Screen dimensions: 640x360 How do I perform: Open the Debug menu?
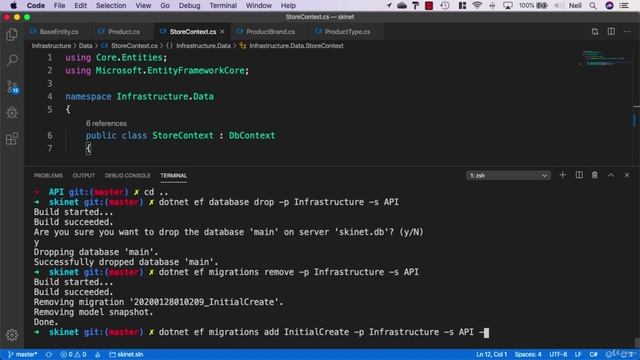(x=189, y=5)
